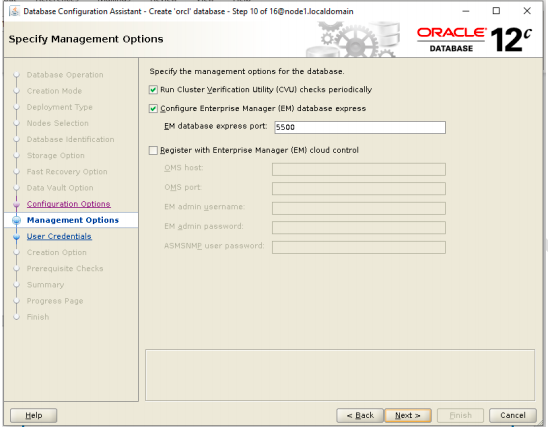The image size is (548, 427).
Task: Click the EM admin username field
Action: pyautogui.click(x=359, y=208)
